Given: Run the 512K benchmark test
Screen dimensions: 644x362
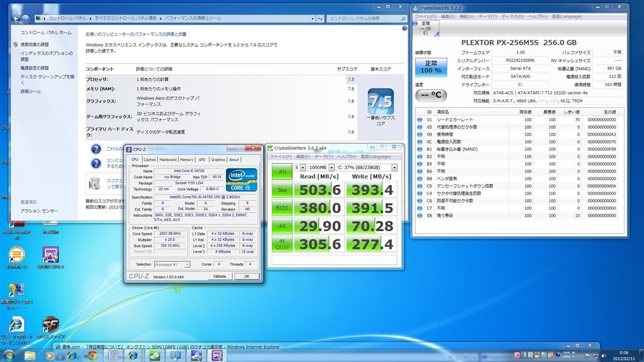Looking at the screenshot, I should click(x=282, y=208).
